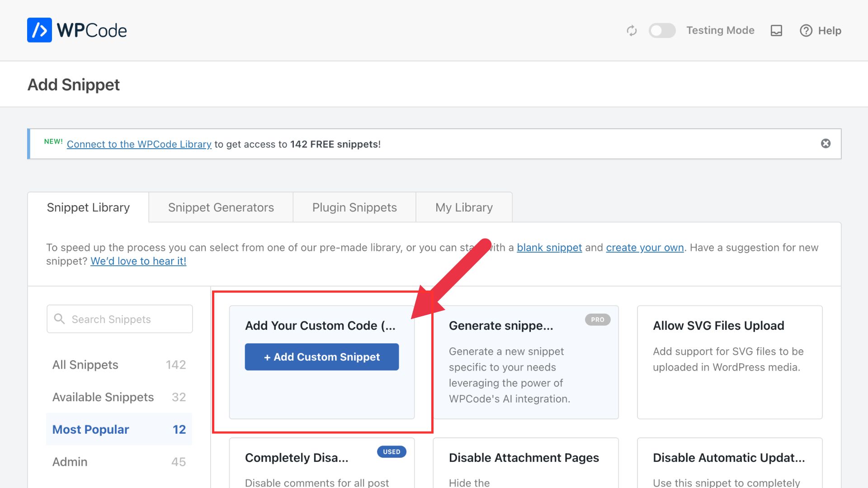Click the 32 count beside Available Snippets
This screenshot has height=488, width=868.
[179, 397]
